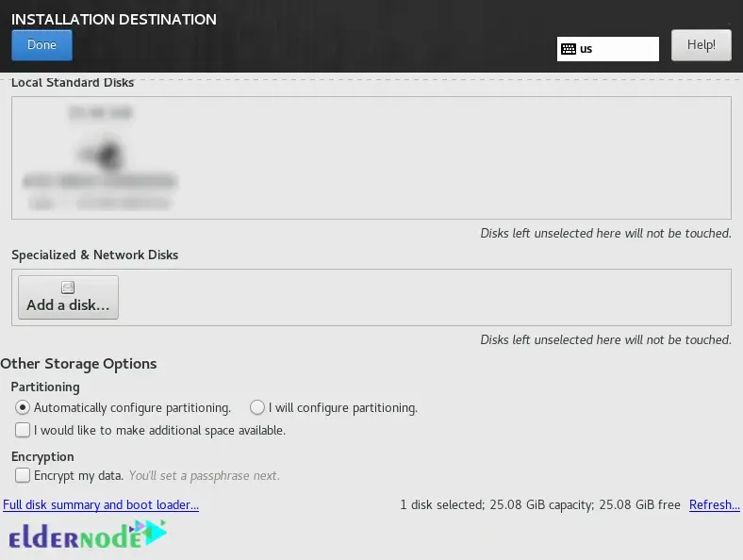Click the keyboard layout icon
743x560 pixels.
pos(568,48)
